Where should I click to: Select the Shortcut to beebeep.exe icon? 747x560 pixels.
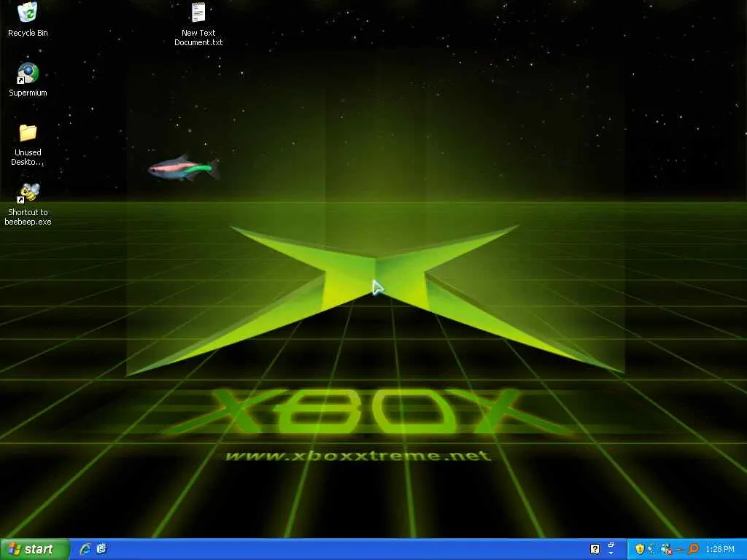(28, 204)
